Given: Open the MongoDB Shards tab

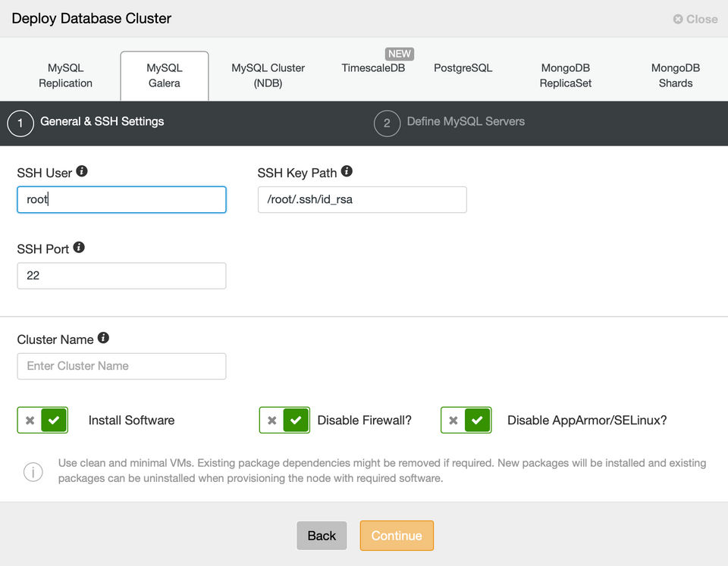Looking at the screenshot, I should point(675,76).
